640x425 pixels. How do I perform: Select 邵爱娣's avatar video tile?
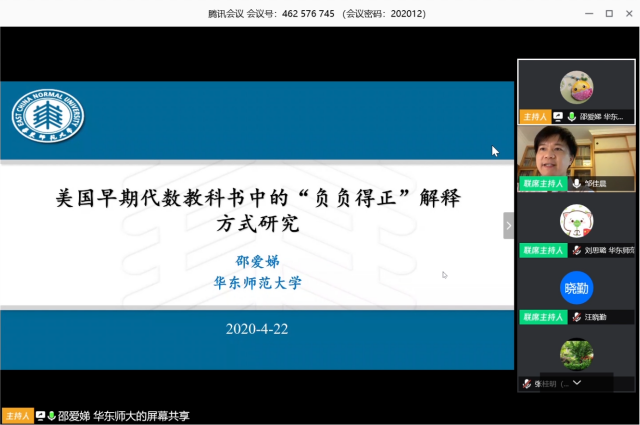(576, 87)
